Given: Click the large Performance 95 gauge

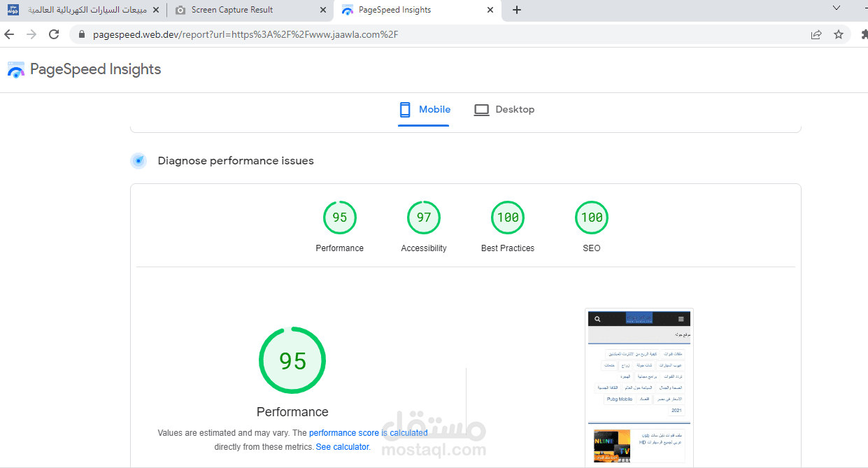Looking at the screenshot, I should 292,360.
